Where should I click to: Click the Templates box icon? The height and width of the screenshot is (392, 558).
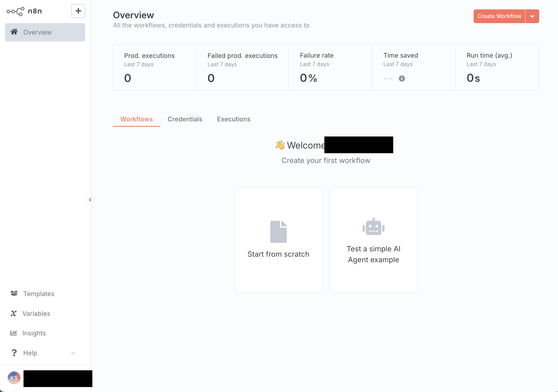(14, 293)
